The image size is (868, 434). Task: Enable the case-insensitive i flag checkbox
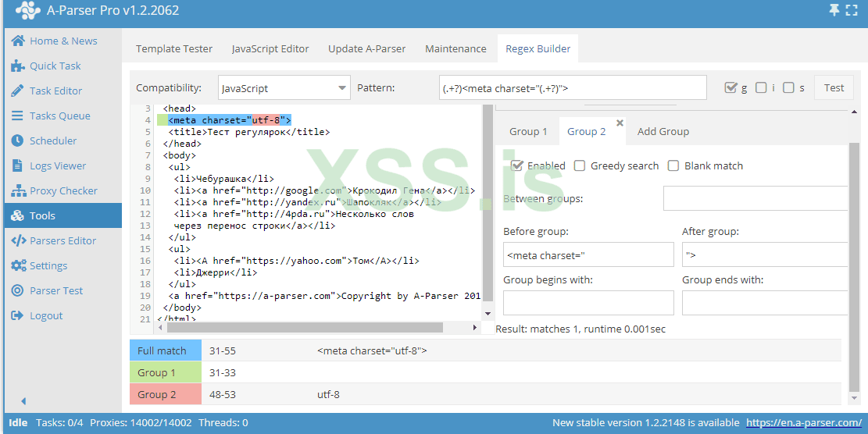point(761,87)
